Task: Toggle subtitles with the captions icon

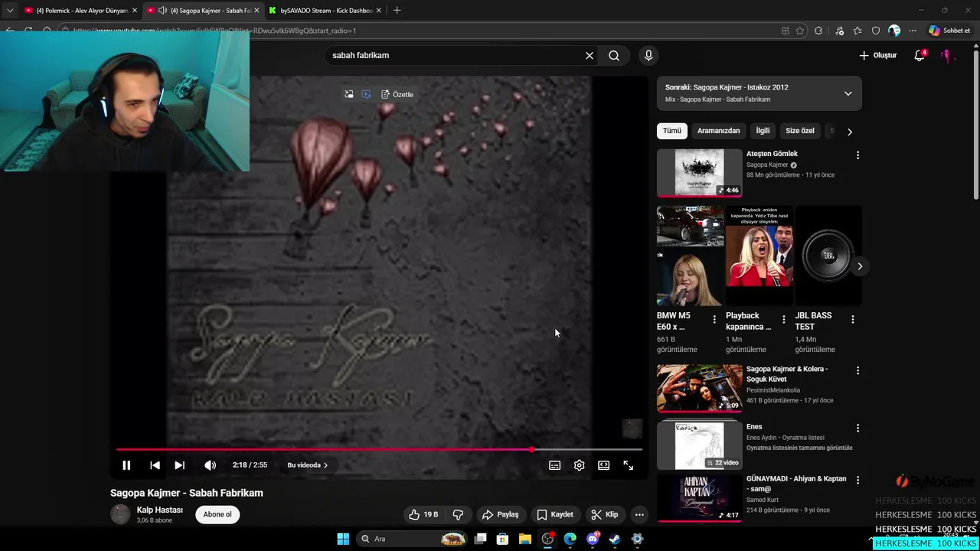Action: click(x=554, y=465)
